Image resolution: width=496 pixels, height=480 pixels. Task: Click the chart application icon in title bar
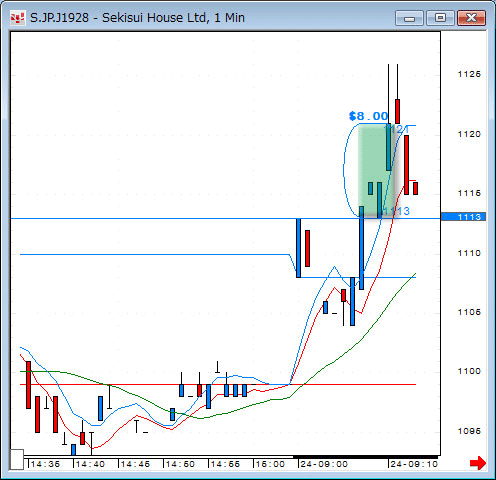tap(17, 18)
